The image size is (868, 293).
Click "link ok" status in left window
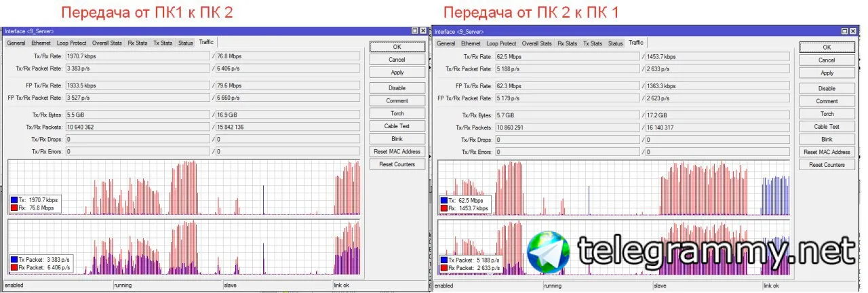click(342, 286)
